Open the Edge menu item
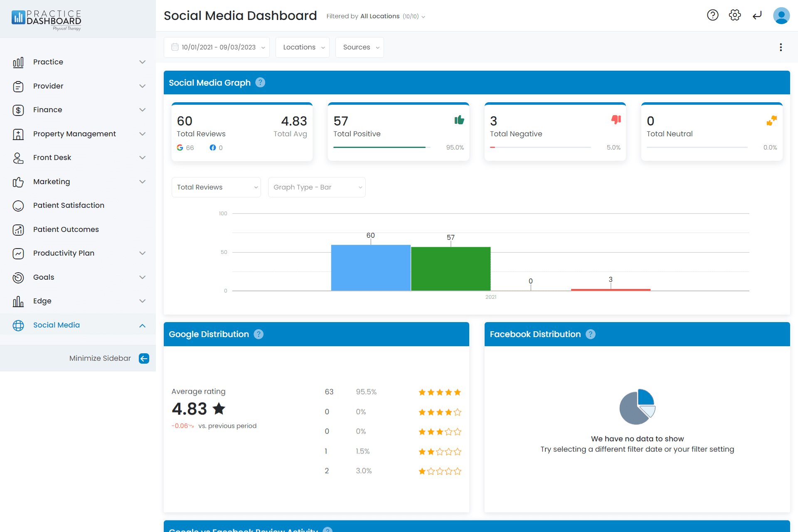This screenshot has height=532, width=798. pyautogui.click(x=78, y=301)
